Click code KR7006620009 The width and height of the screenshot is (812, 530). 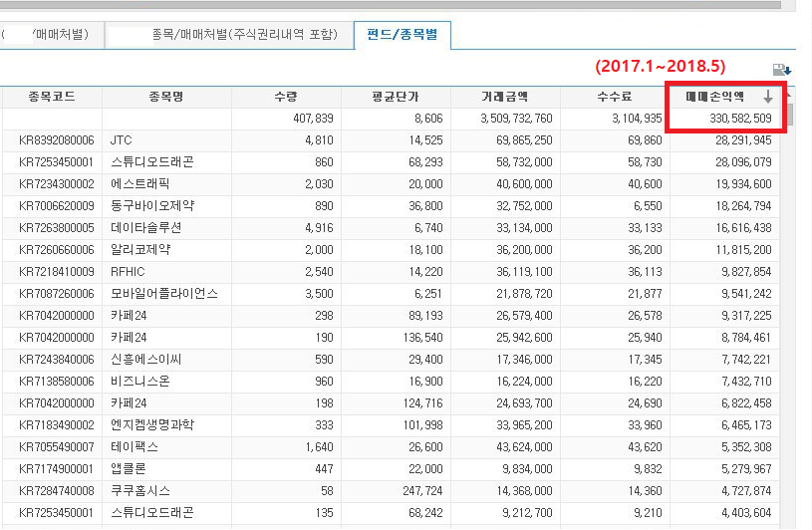click(x=57, y=206)
